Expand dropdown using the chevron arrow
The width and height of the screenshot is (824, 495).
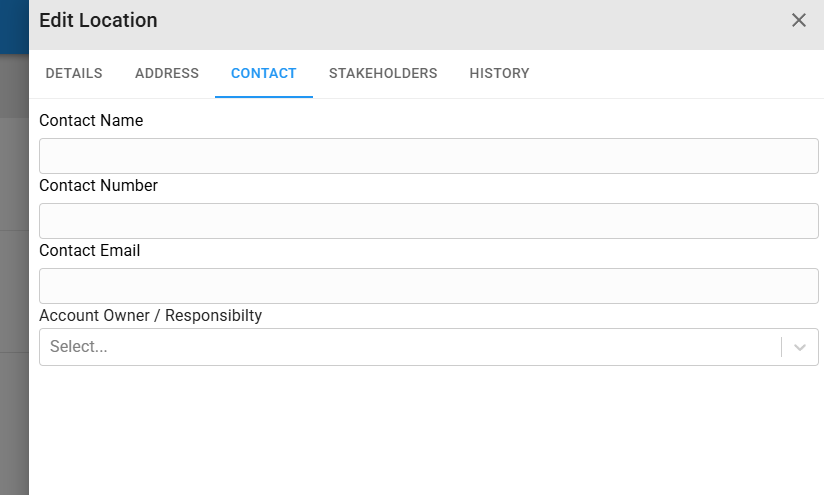tap(800, 347)
